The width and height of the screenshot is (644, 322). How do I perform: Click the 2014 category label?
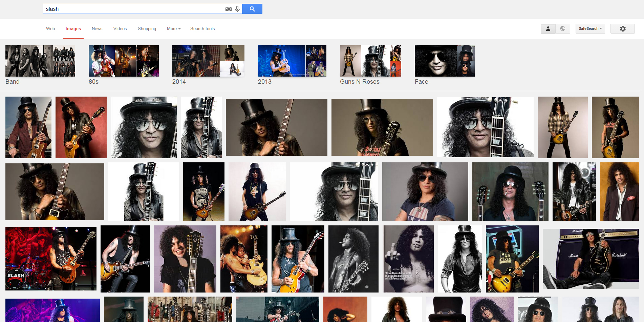(x=179, y=82)
